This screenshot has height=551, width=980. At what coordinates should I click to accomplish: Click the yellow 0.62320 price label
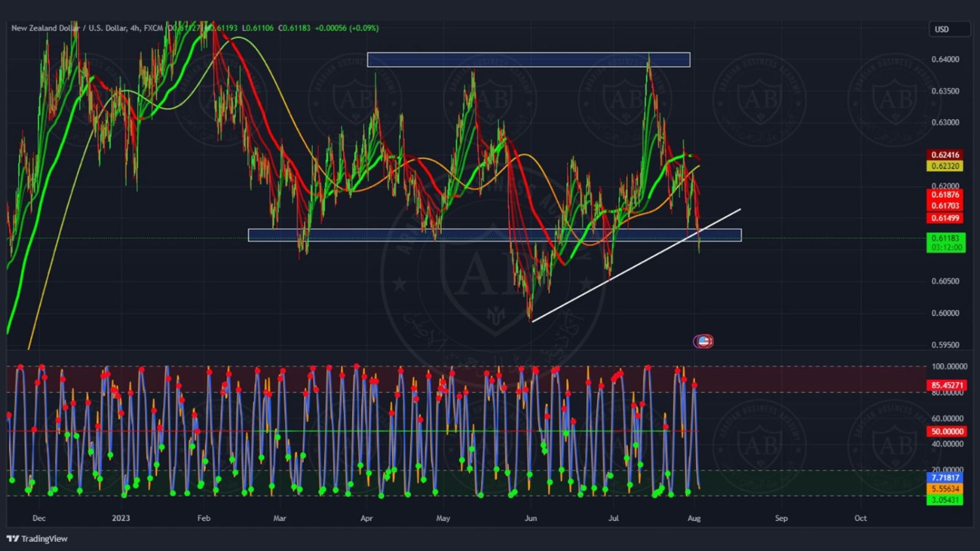pos(945,166)
